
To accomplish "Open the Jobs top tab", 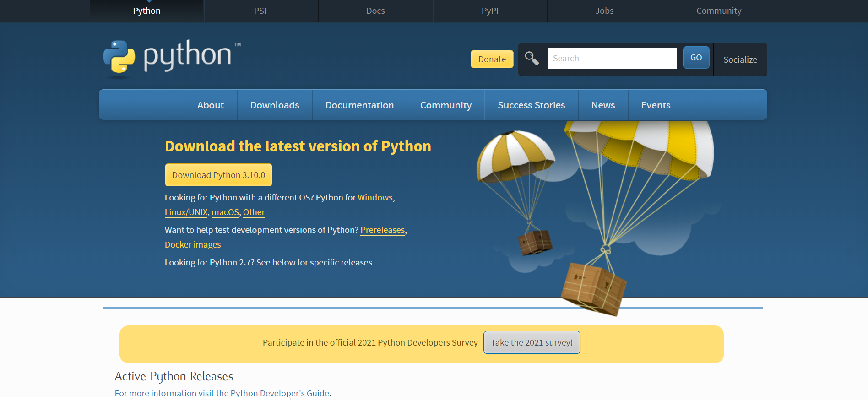I will (604, 11).
